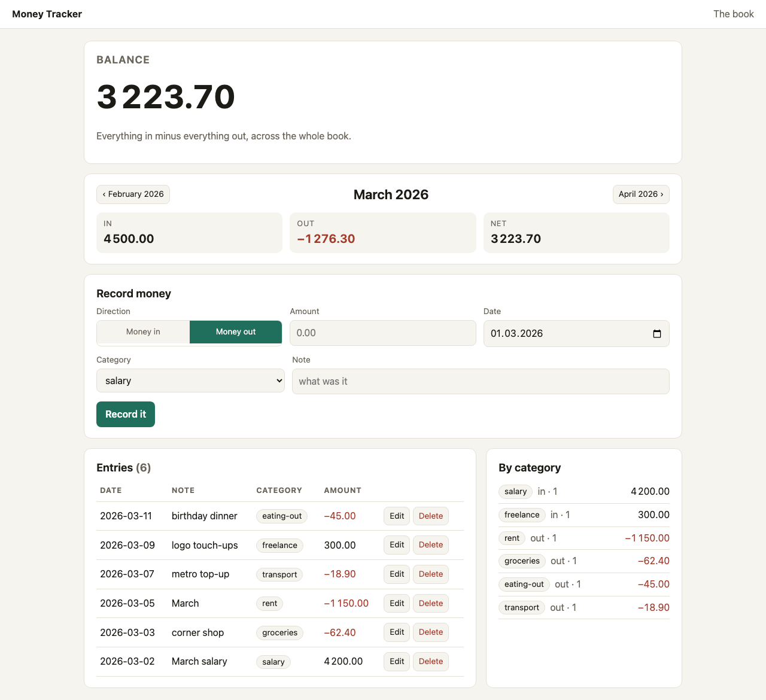Click freelance tag in logo touch-ups row

coord(279,546)
